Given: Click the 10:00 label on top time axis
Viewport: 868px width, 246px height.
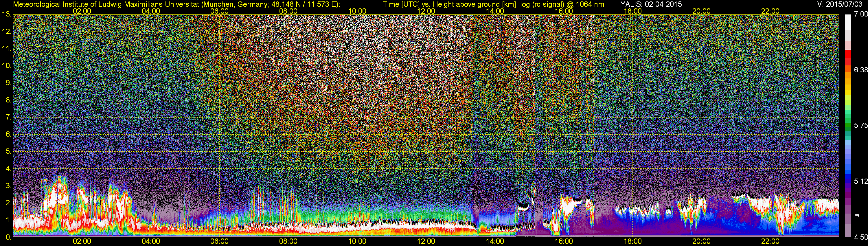Looking at the screenshot, I should 357,11.
